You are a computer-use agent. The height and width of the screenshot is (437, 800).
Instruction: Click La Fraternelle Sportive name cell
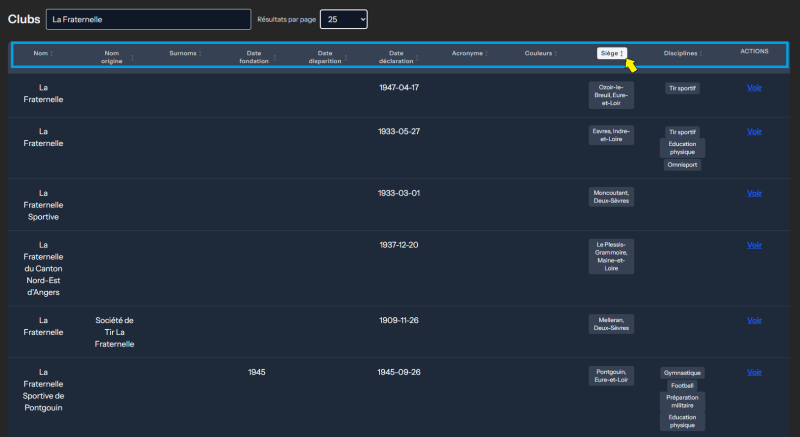click(43, 205)
